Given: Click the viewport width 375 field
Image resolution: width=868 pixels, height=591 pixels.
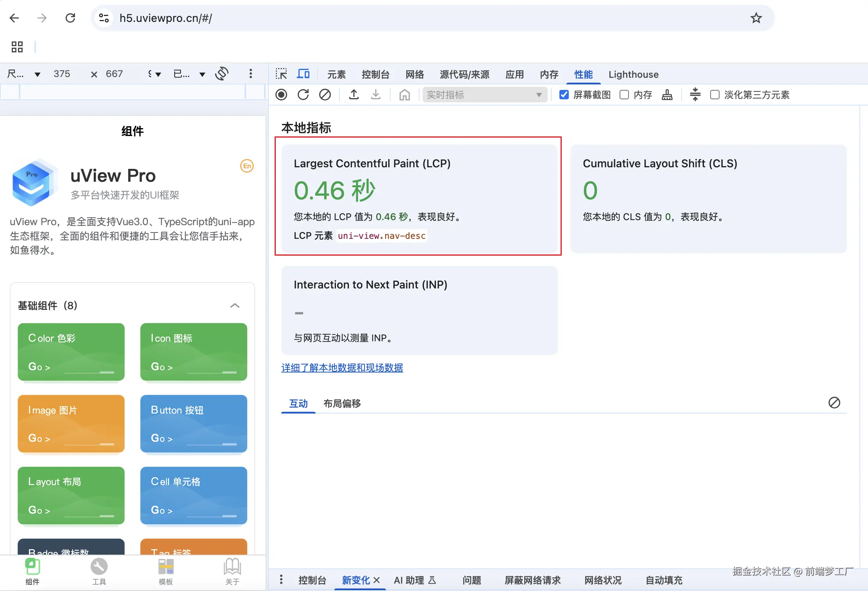Looking at the screenshot, I should pyautogui.click(x=62, y=74).
